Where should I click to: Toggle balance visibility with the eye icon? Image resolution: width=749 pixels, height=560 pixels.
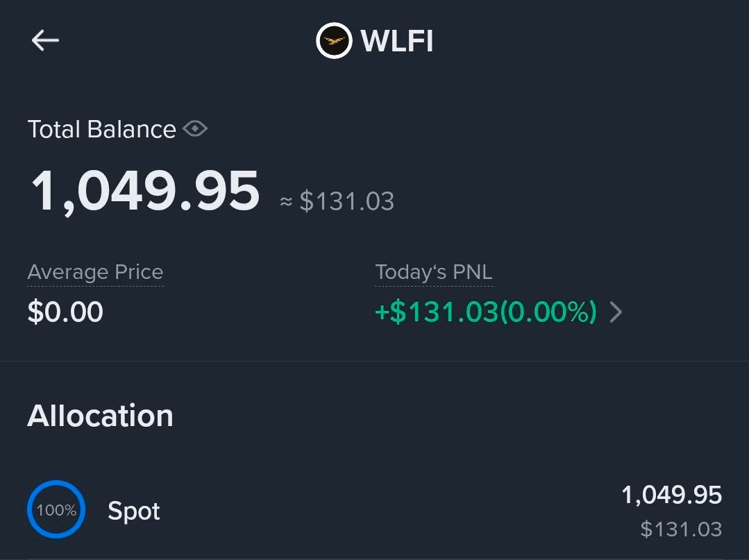pos(195,129)
